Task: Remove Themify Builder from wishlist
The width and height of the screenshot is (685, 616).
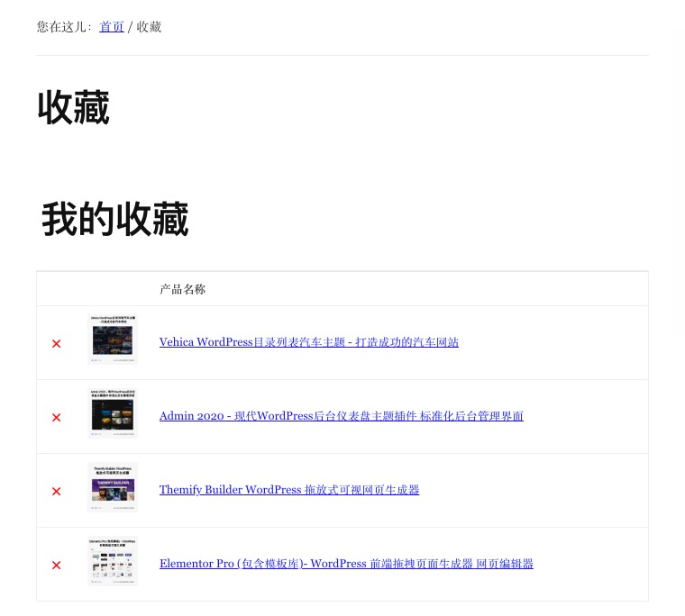Action: click(x=57, y=491)
